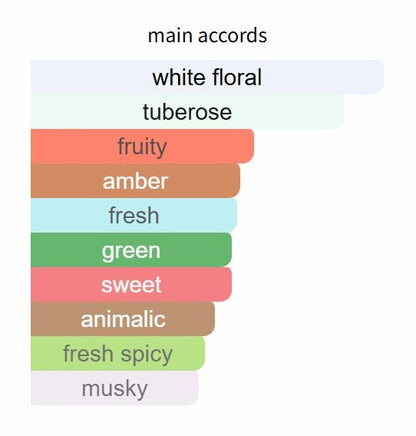Click the sweet accord bar
This screenshot has width=416, height=436.
pos(131,285)
